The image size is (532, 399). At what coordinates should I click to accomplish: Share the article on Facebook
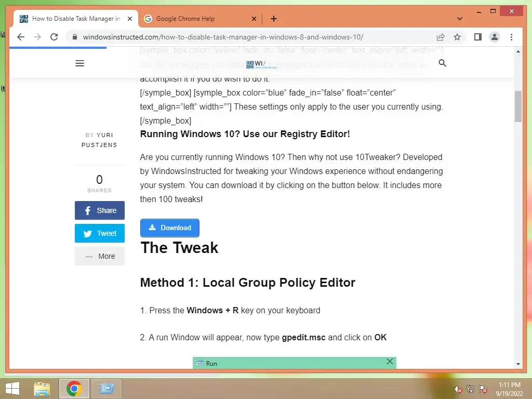100,210
